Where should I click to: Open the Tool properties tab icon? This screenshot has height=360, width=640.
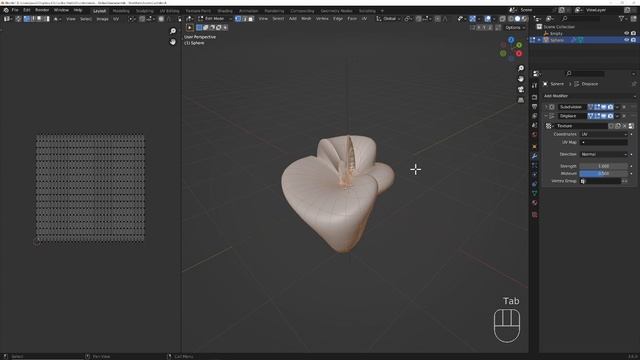pos(534,85)
